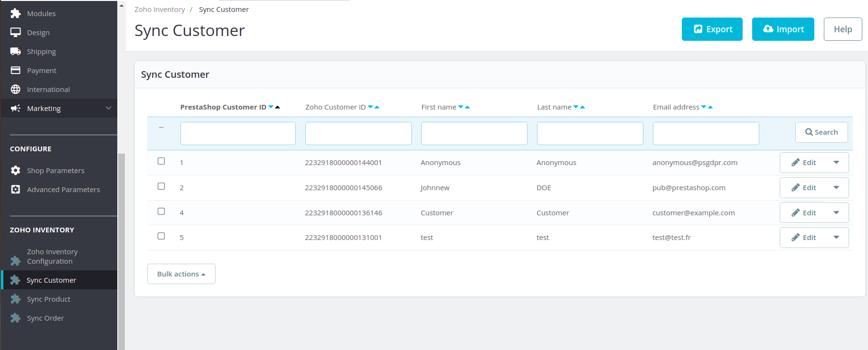Click the Sync Product puzzle icon

[16, 299]
